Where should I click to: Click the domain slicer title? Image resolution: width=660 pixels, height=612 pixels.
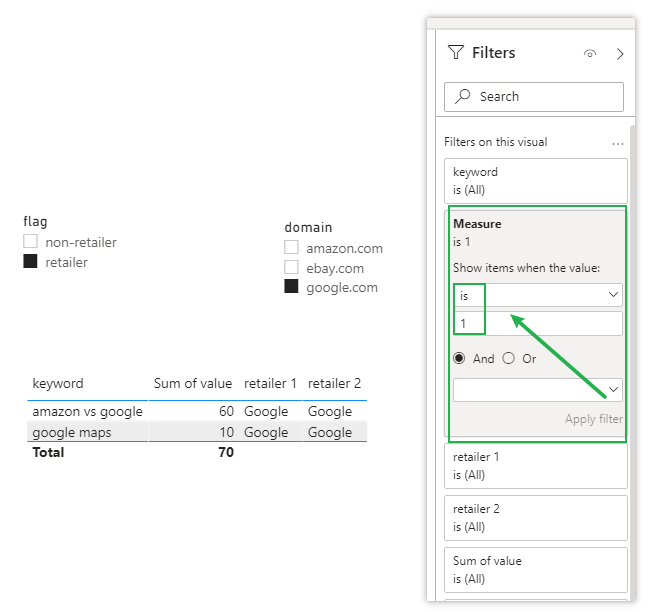[308, 227]
